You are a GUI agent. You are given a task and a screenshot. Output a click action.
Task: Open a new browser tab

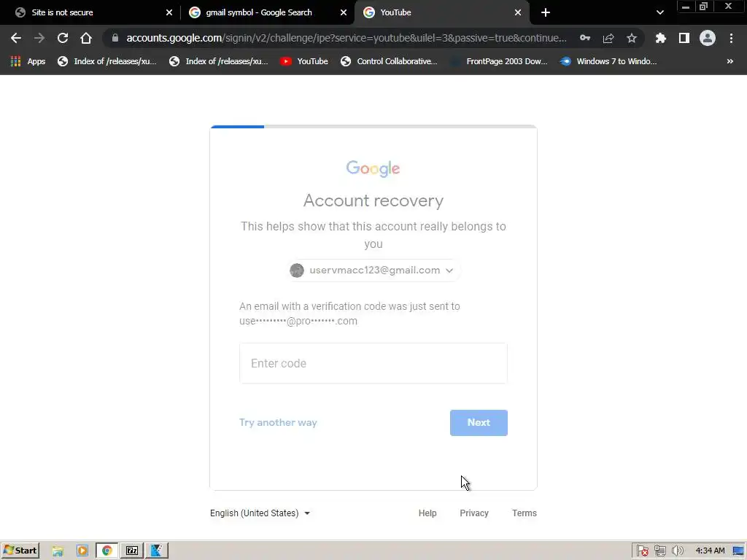point(546,12)
